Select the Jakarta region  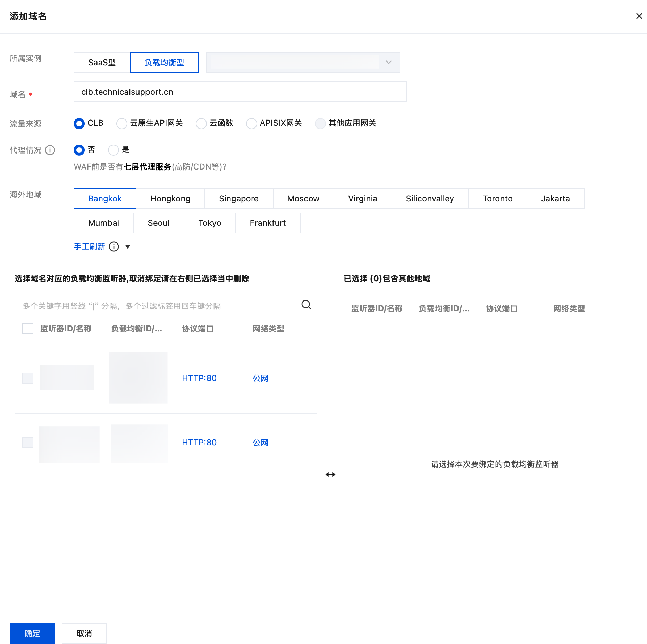555,199
